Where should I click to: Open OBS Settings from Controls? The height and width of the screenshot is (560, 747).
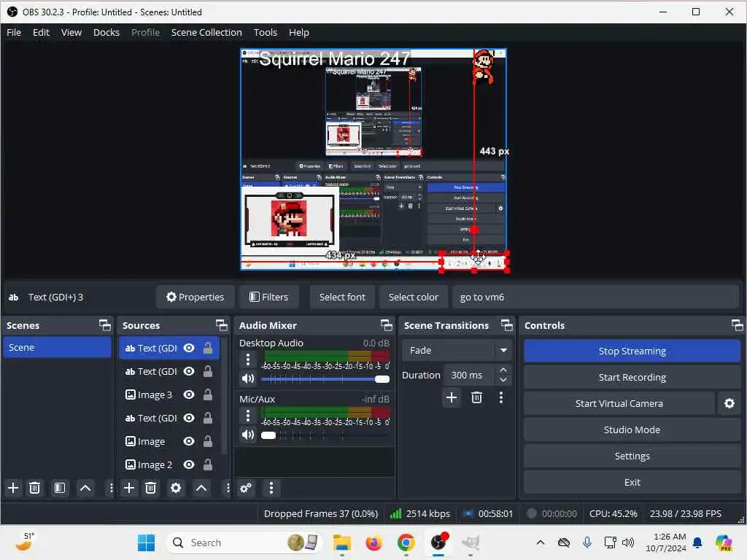point(632,456)
